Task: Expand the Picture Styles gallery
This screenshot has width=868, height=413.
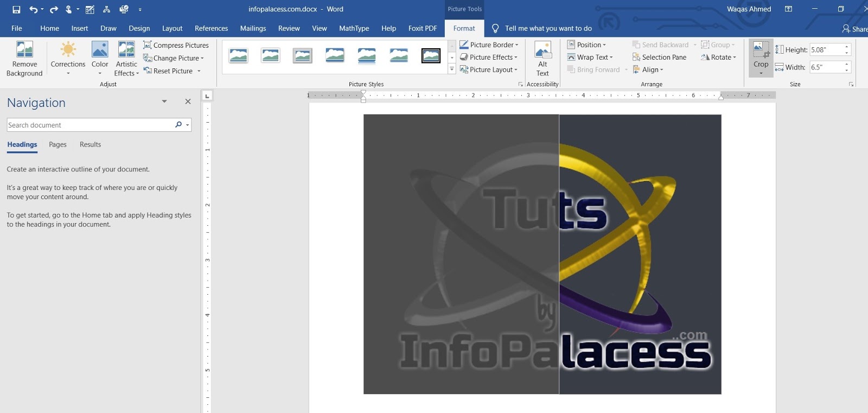Action: click(452, 69)
